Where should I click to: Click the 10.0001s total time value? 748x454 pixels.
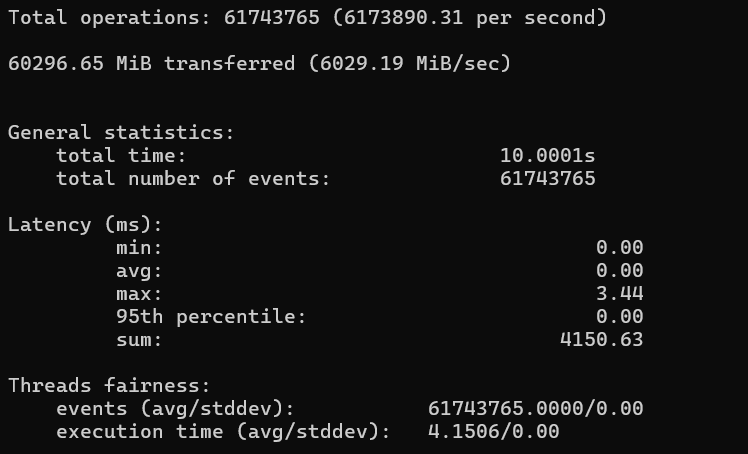tap(547, 155)
